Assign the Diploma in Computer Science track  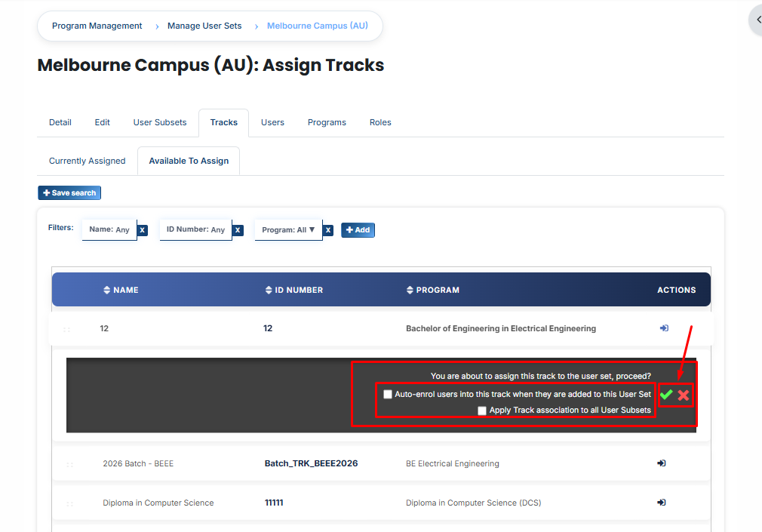tap(662, 503)
